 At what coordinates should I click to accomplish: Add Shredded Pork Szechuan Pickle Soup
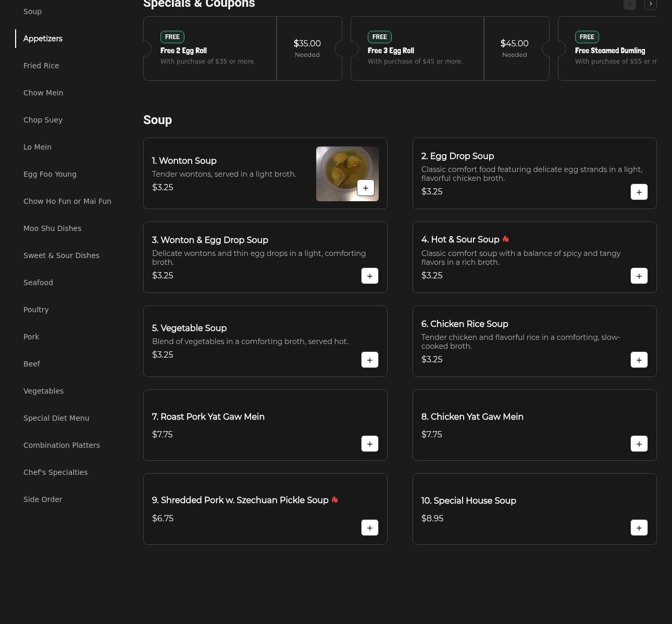(369, 528)
